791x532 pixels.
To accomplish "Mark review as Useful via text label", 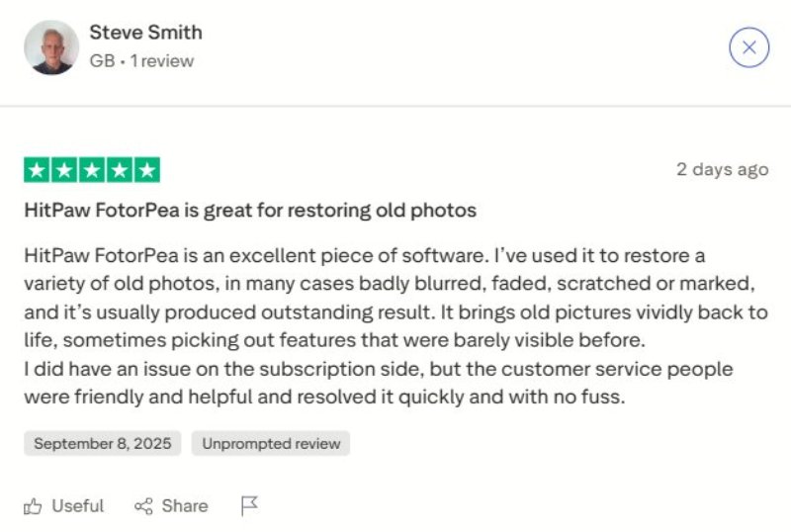I will pyautogui.click(x=77, y=506).
